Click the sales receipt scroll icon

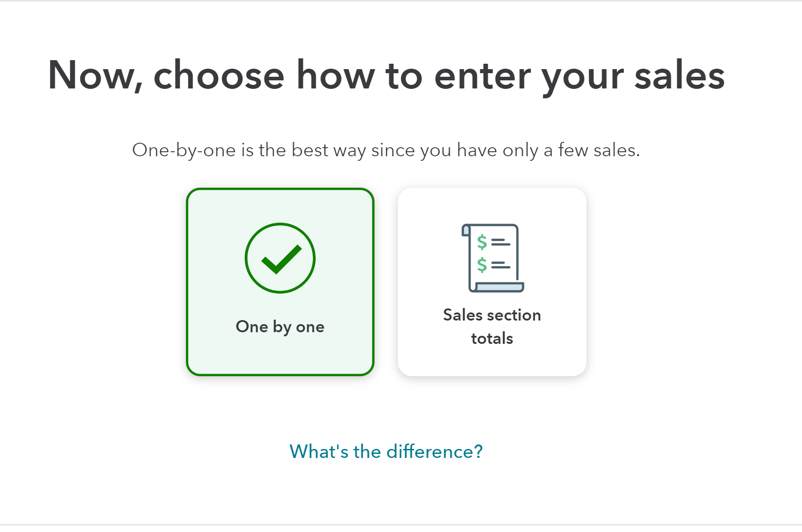tap(493, 258)
